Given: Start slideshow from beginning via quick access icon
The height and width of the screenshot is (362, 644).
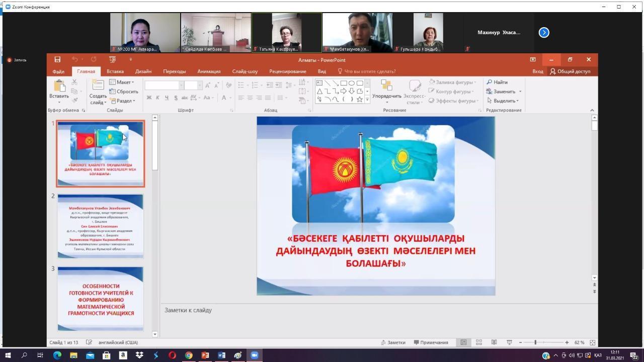Looking at the screenshot, I should pyautogui.click(x=112, y=59).
